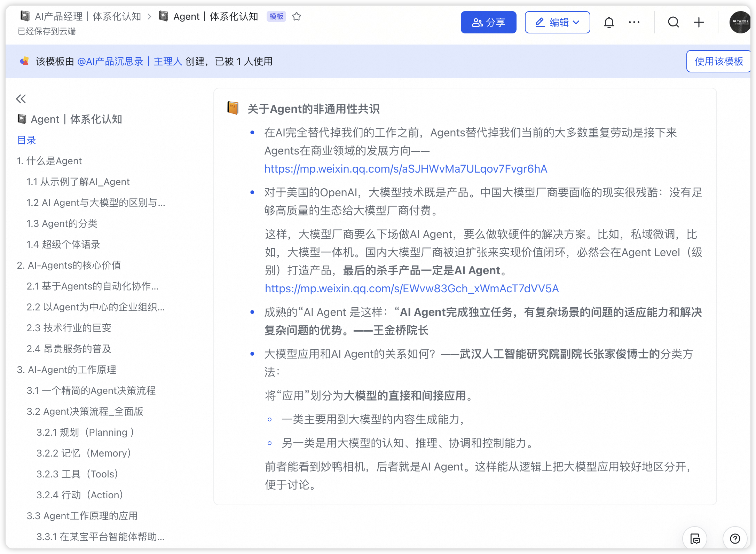This screenshot has width=756, height=554.
Task: Click the 目录 heading in sidebar
Action: 27,140
